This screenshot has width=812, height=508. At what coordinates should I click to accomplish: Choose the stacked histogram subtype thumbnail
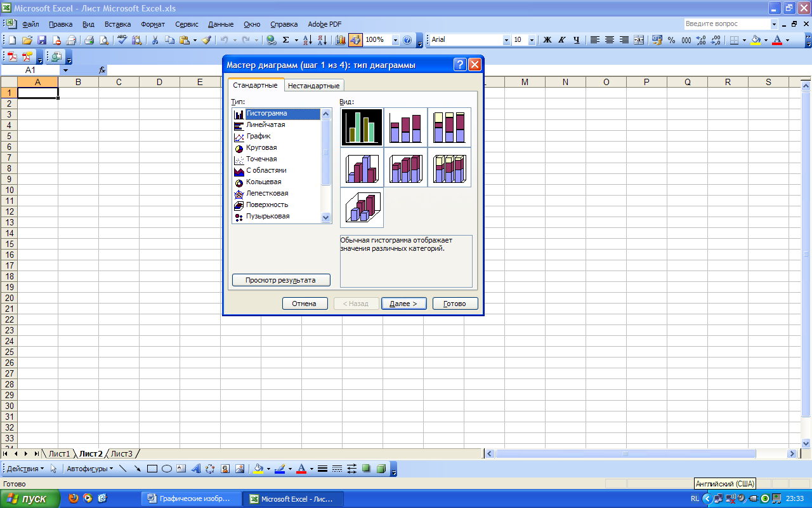[405, 128]
